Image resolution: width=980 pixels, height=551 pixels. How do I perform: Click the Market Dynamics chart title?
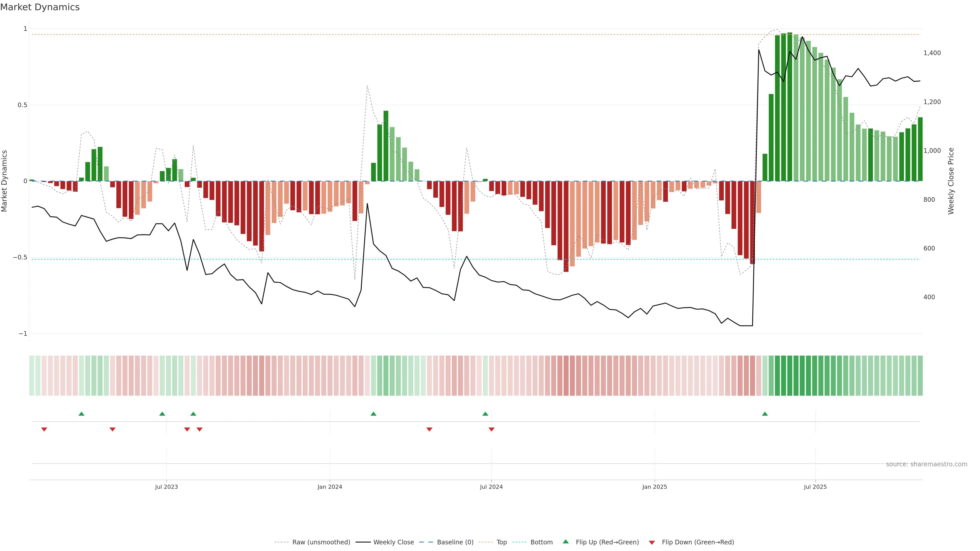[40, 7]
